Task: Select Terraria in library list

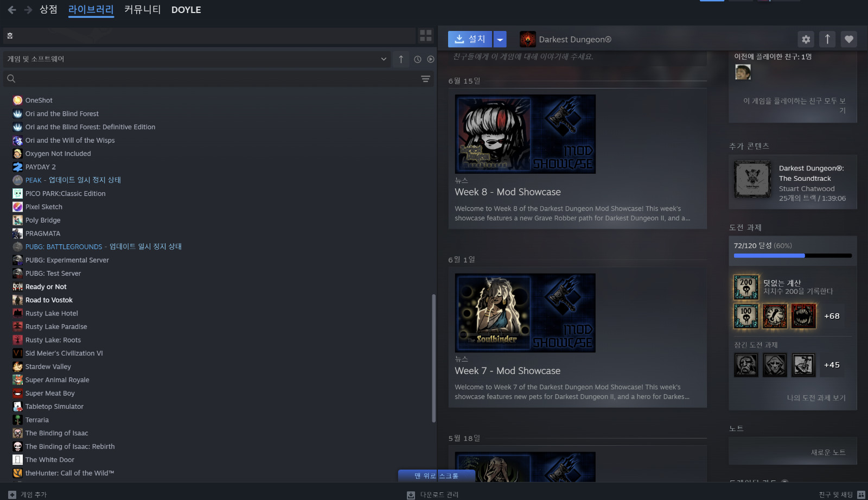Action: [x=37, y=420]
